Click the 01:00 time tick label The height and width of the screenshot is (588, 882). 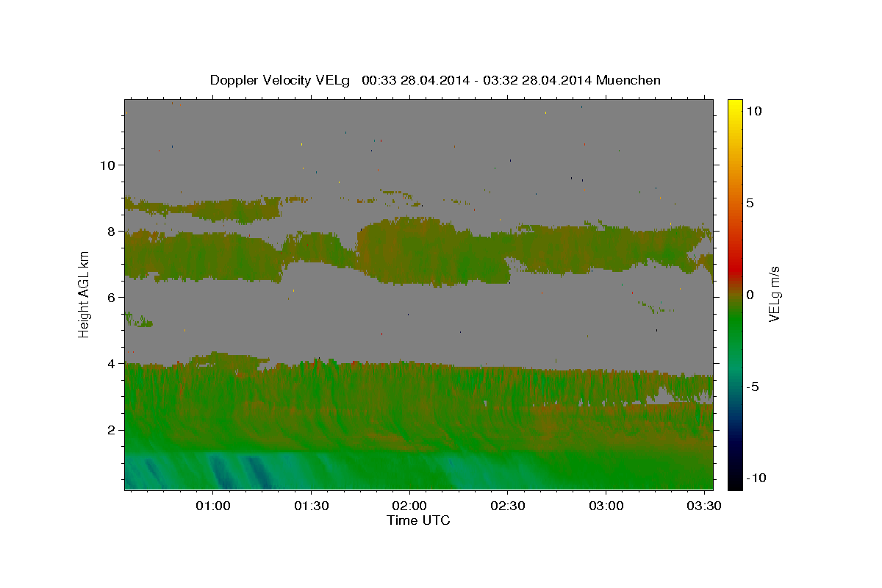pyautogui.click(x=213, y=506)
